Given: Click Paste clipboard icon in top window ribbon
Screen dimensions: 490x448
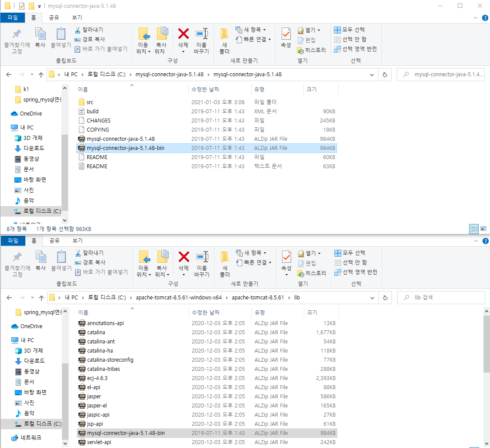Looking at the screenshot, I should tap(61, 34).
